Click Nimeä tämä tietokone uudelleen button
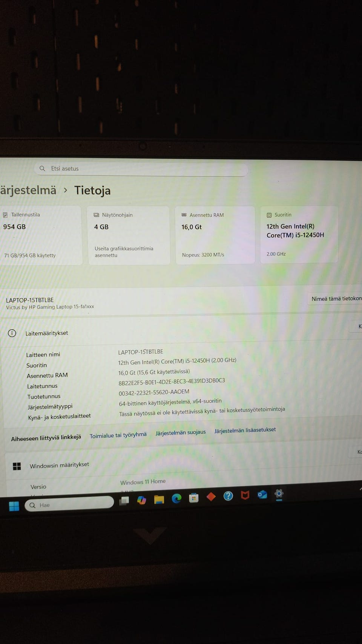The height and width of the screenshot is (644, 362). coord(336,298)
